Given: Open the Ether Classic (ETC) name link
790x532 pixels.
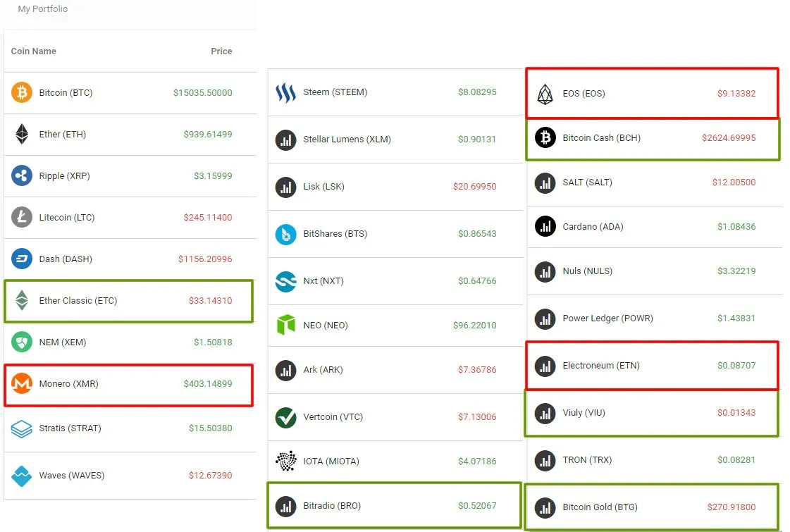Looking at the screenshot, I should tap(78, 301).
